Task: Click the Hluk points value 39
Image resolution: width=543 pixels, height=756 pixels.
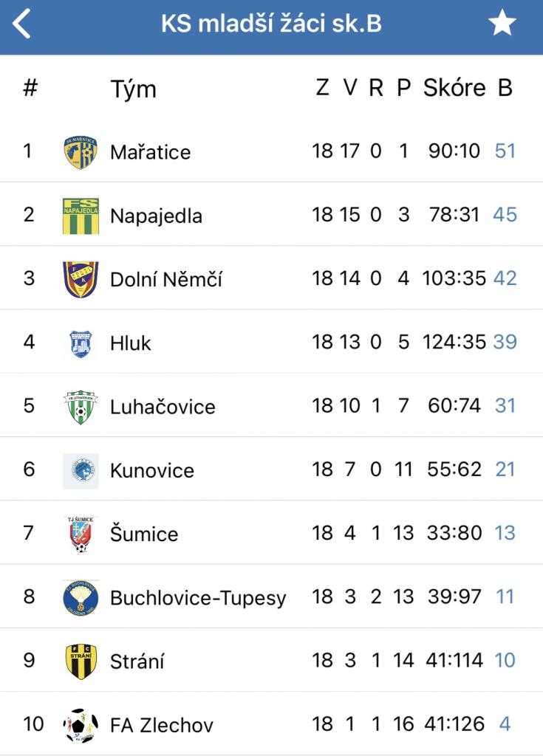Action: (505, 343)
